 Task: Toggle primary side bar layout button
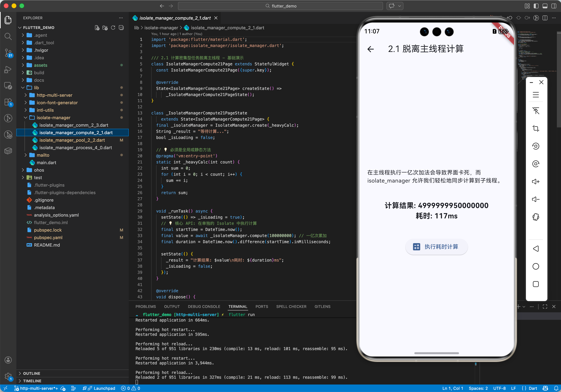pos(536,6)
